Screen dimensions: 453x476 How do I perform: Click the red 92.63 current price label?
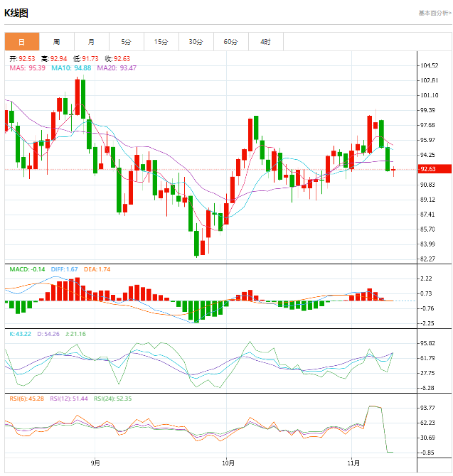[x=435, y=169]
